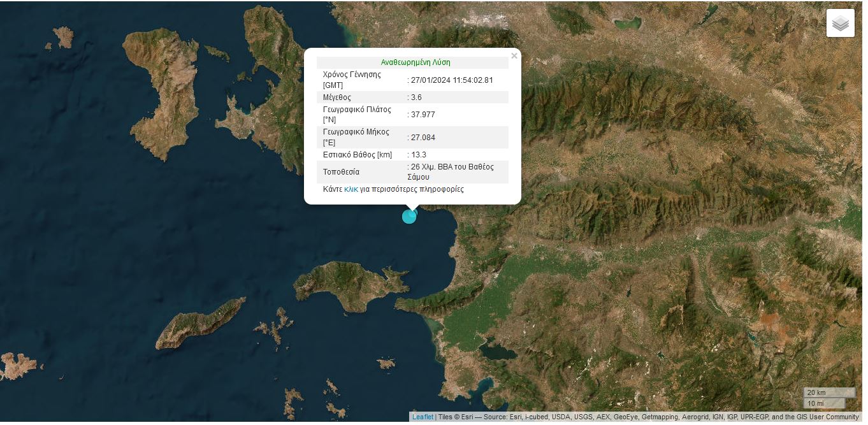Click the κλικ link for more information
868x425 pixels.
(x=351, y=189)
